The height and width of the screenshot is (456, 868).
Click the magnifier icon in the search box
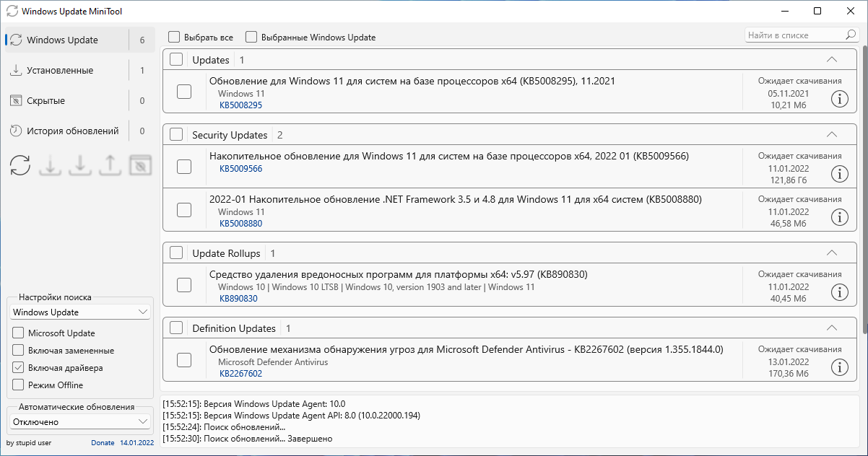pos(850,35)
